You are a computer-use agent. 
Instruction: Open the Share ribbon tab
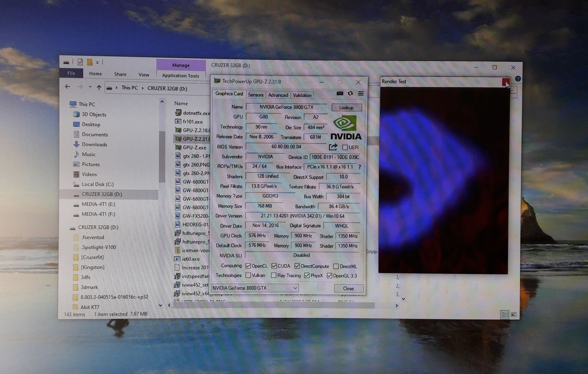point(120,74)
